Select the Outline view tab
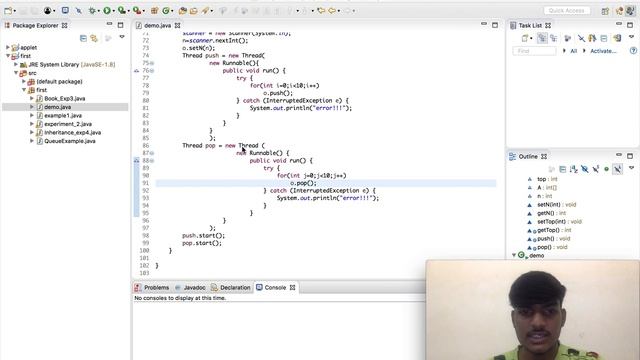The height and width of the screenshot is (360, 640). tap(528, 156)
